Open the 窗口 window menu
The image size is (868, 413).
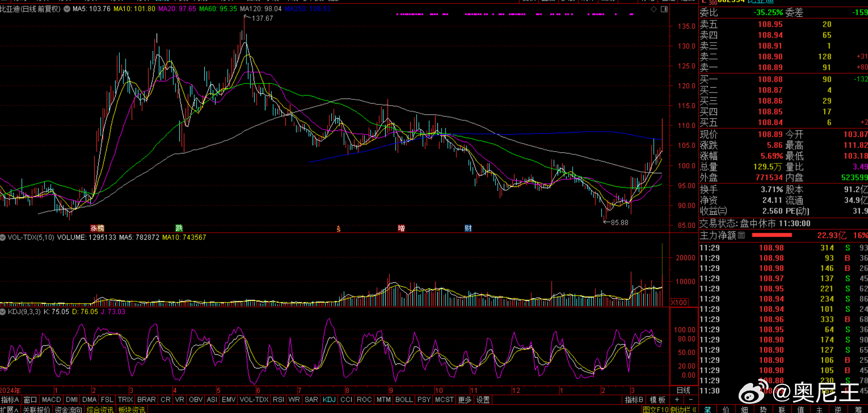(30, 400)
